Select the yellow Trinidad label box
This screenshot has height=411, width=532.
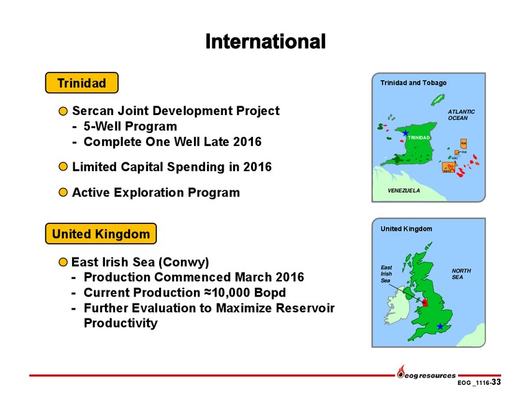82,83
